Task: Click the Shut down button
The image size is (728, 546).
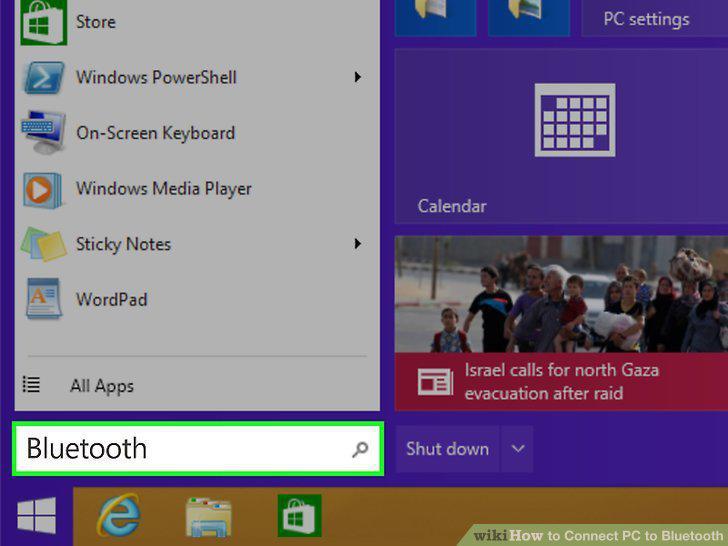Action: point(447,449)
